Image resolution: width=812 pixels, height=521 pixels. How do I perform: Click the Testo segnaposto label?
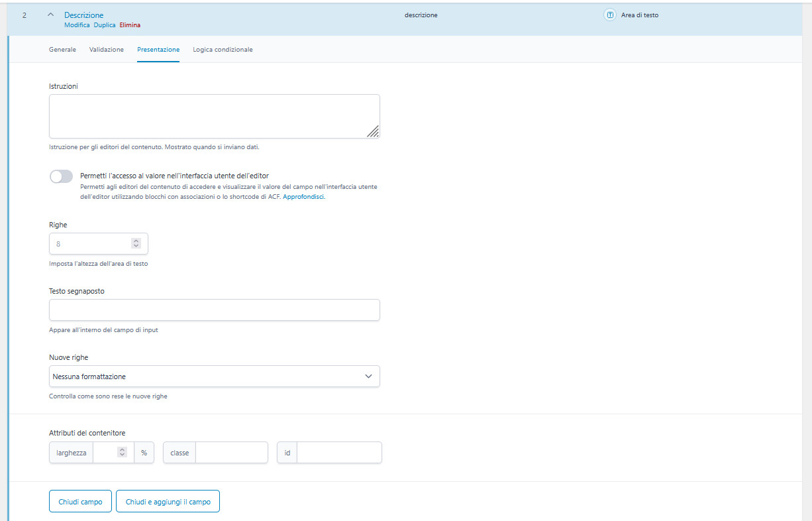[x=77, y=291]
